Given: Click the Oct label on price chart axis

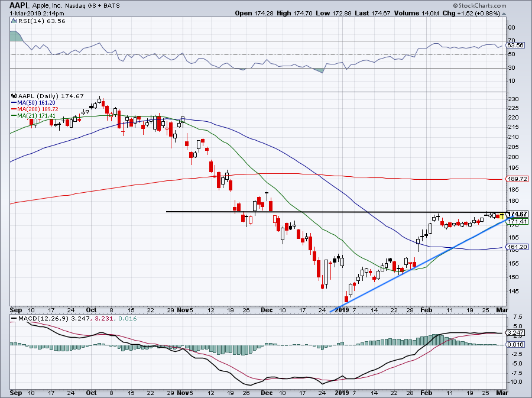Looking at the screenshot, I should click(91, 310).
